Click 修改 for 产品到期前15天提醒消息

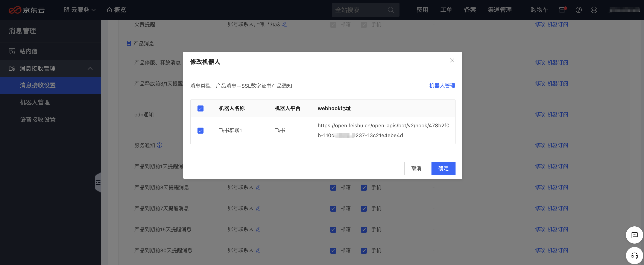tap(540, 229)
